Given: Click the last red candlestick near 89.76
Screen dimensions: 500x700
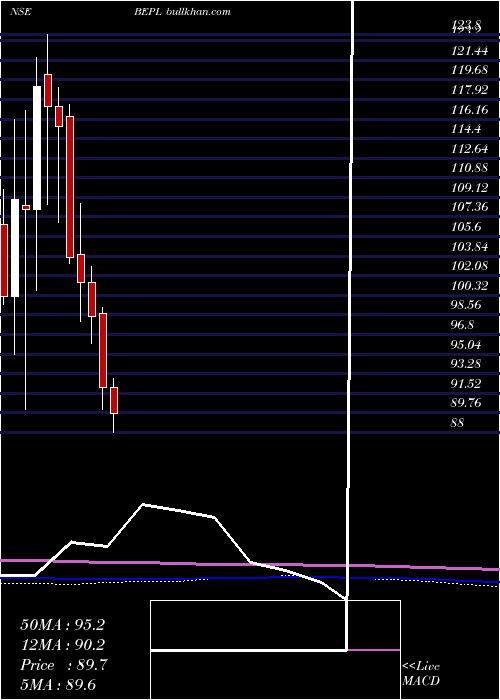Looking at the screenshot, I should pos(114,400).
